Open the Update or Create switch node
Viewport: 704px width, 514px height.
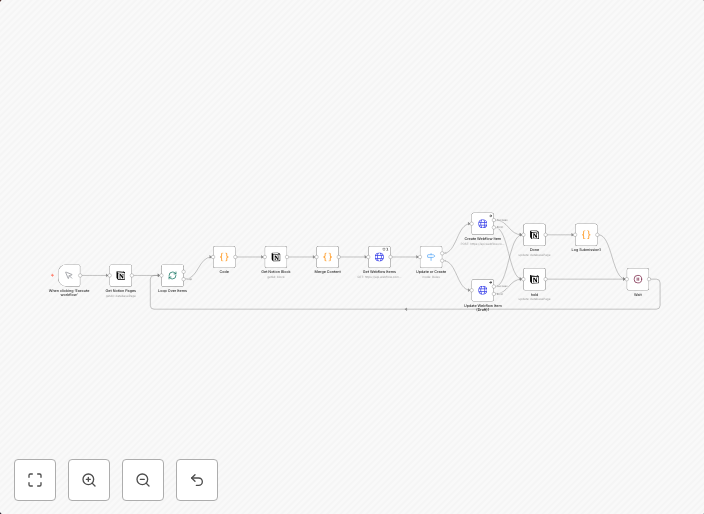coord(431,257)
